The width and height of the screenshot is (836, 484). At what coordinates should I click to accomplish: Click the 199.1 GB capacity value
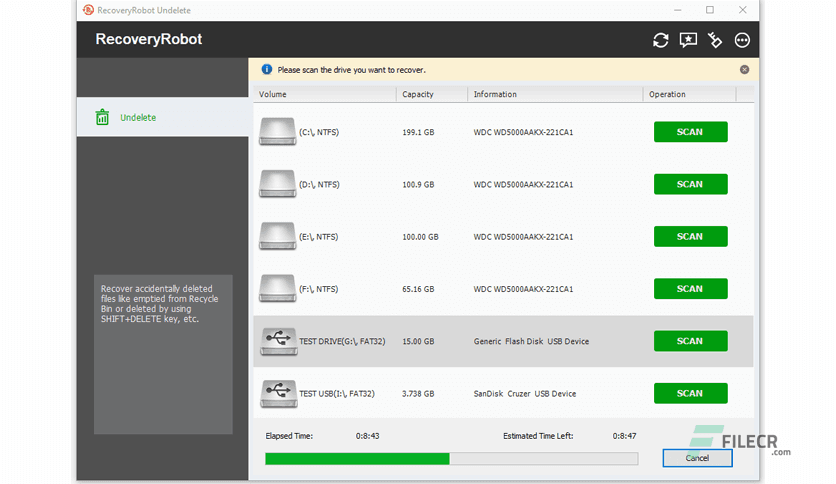pyautogui.click(x=418, y=132)
